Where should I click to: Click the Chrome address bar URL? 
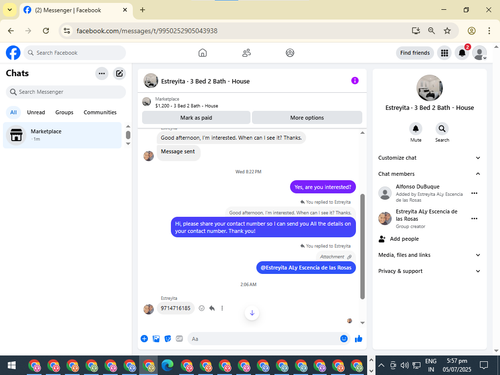[x=147, y=31]
